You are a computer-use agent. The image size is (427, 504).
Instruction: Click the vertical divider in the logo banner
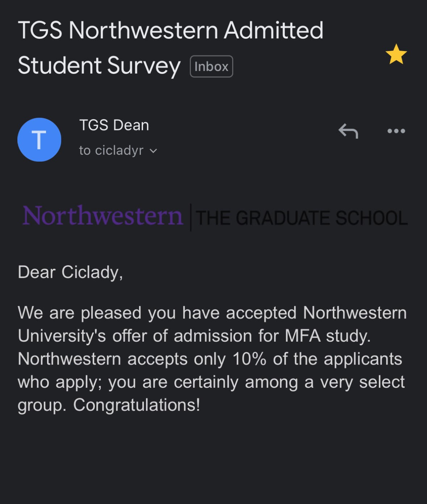pyautogui.click(x=191, y=217)
